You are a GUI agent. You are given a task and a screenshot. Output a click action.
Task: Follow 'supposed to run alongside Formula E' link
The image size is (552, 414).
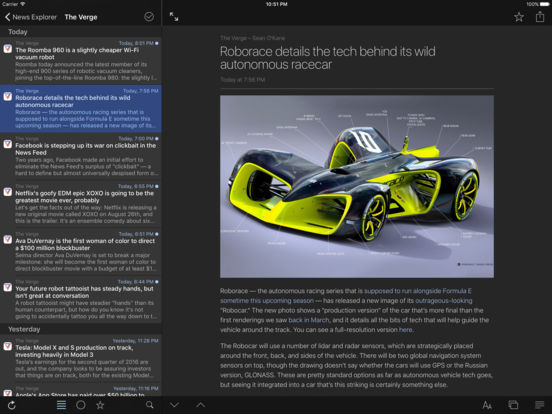[418, 291]
